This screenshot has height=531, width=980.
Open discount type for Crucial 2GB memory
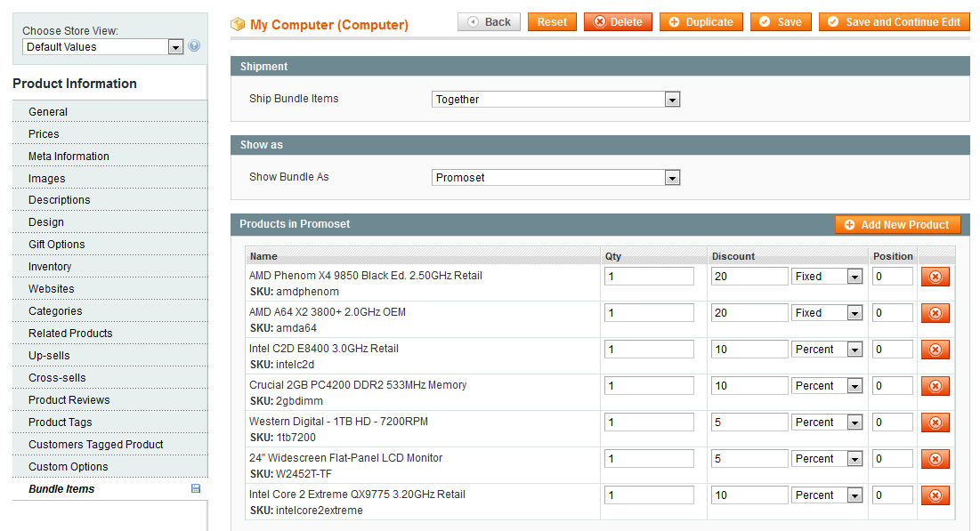(x=827, y=386)
